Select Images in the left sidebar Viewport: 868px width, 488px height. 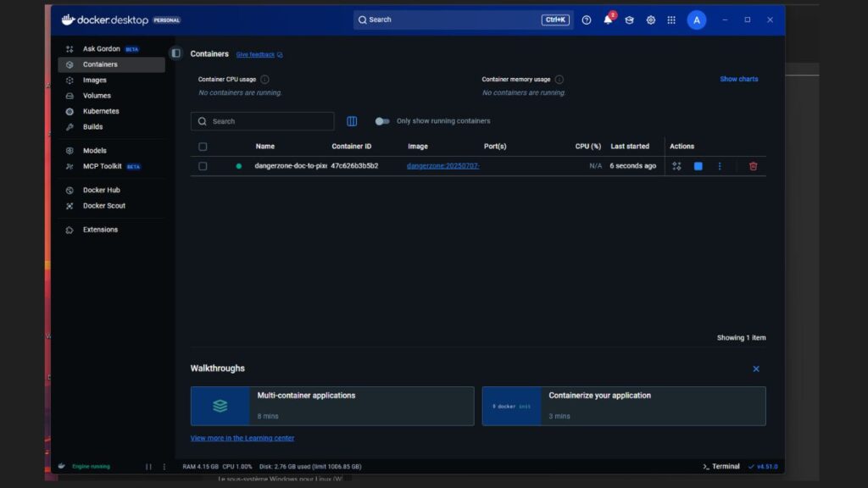point(93,80)
